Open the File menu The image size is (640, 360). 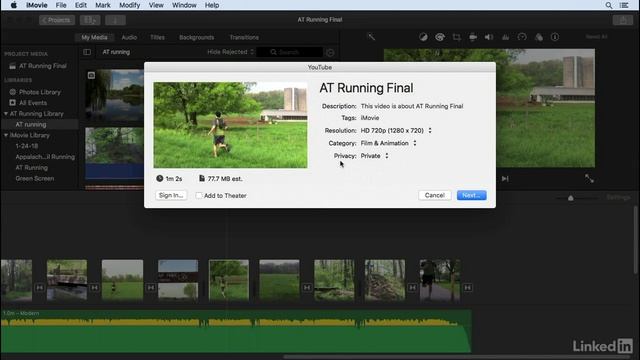pos(61,5)
